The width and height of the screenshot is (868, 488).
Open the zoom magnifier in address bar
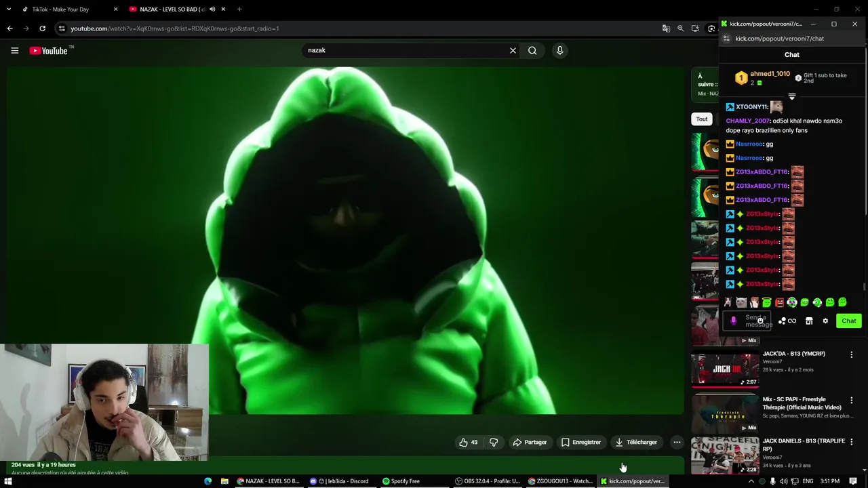pos(680,28)
